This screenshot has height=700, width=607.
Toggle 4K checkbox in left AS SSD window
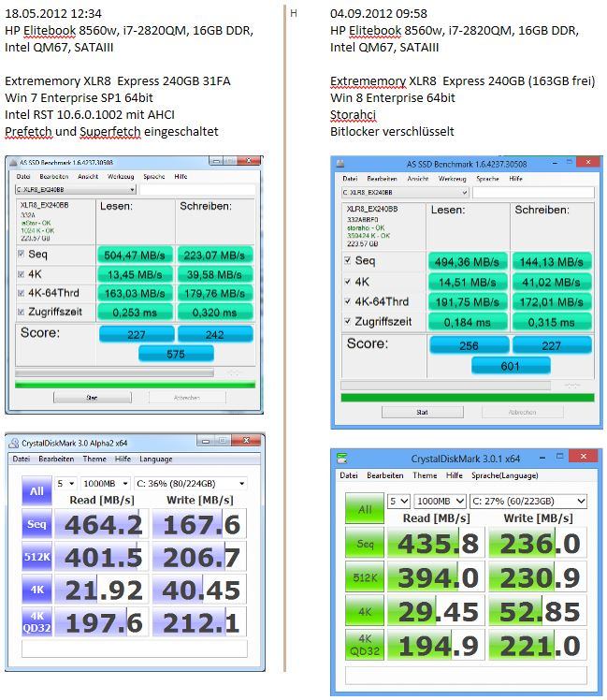(21, 274)
